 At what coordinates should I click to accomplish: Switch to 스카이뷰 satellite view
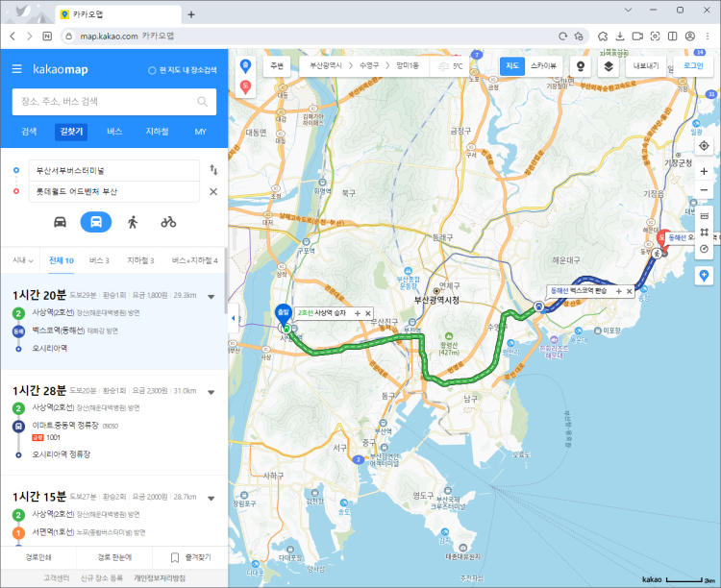(x=543, y=66)
